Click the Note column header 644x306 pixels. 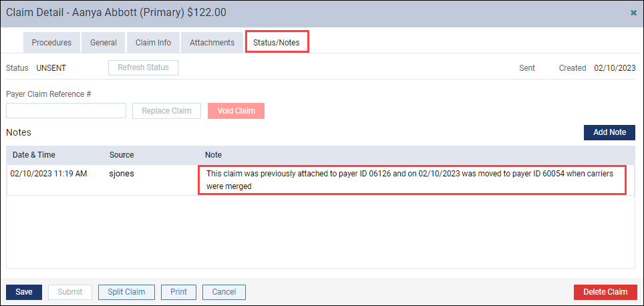[213, 155]
